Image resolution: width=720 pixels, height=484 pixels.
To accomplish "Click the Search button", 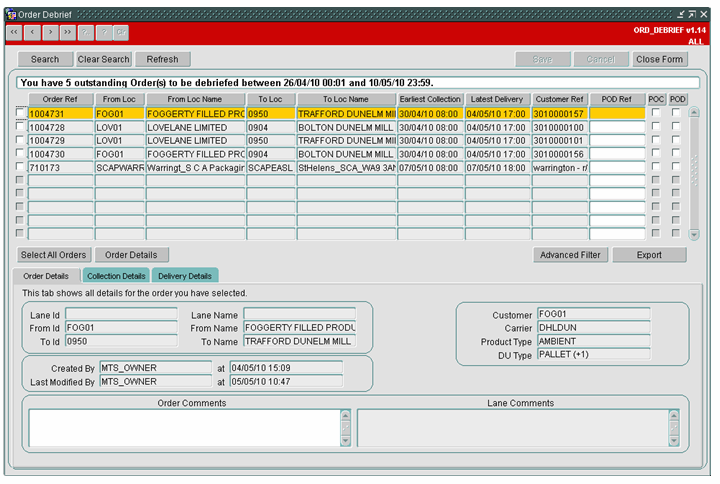I will (x=45, y=59).
